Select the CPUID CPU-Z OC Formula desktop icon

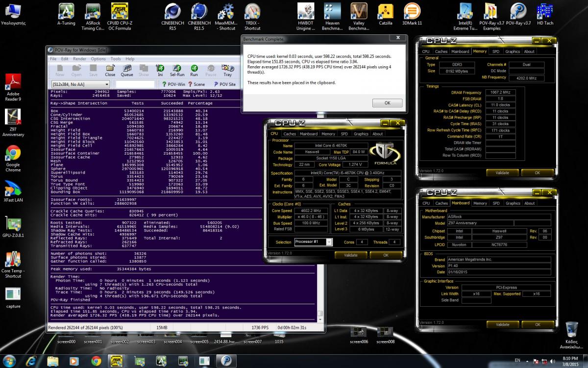point(120,17)
